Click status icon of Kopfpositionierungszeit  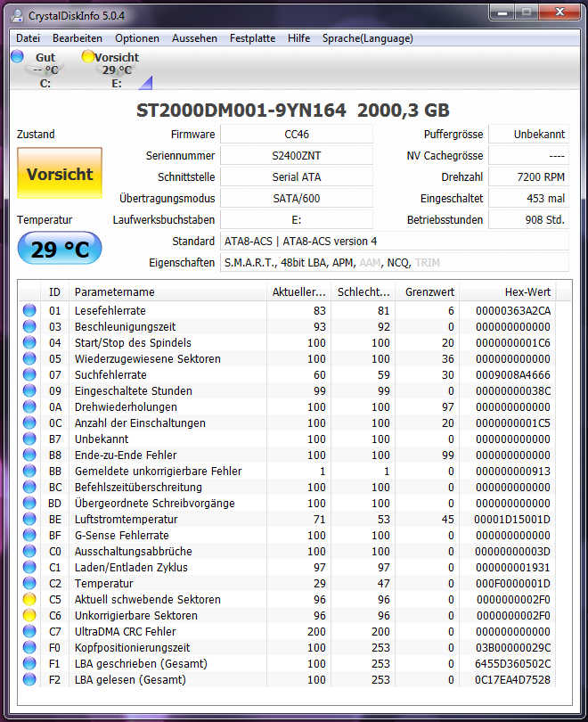[29, 647]
